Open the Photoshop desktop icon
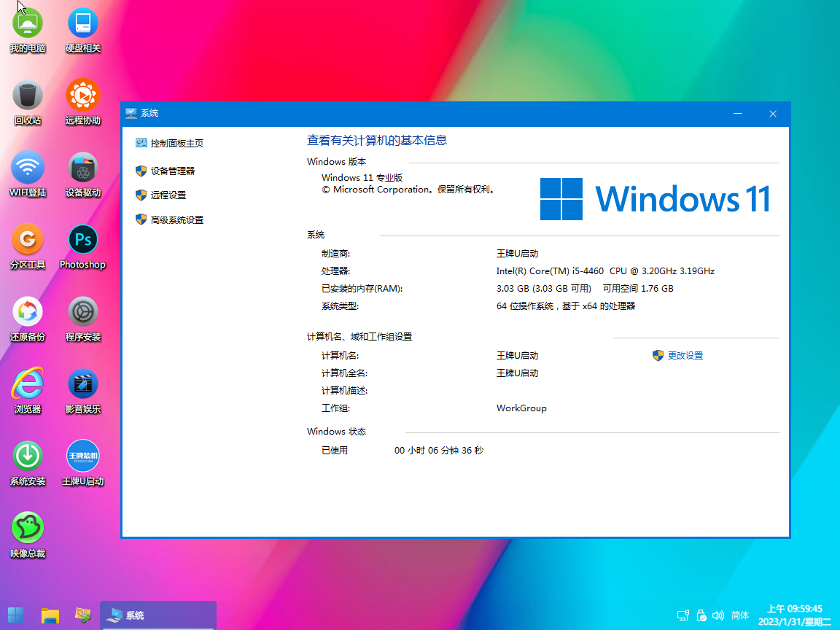The image size is (840, 630). (83, 247)
